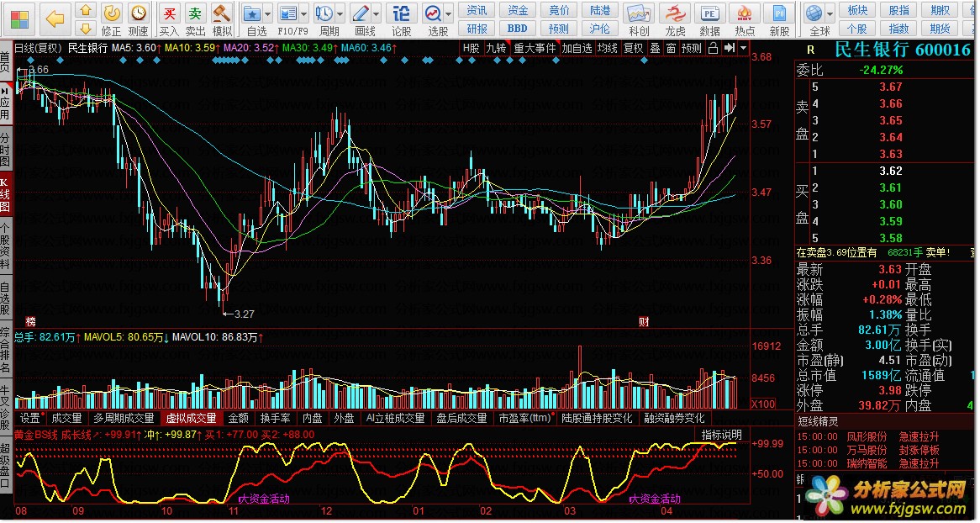Viewport: 980px width, 523px height.
Task: Click the 民生银行 600016 title
Action: 902,50
